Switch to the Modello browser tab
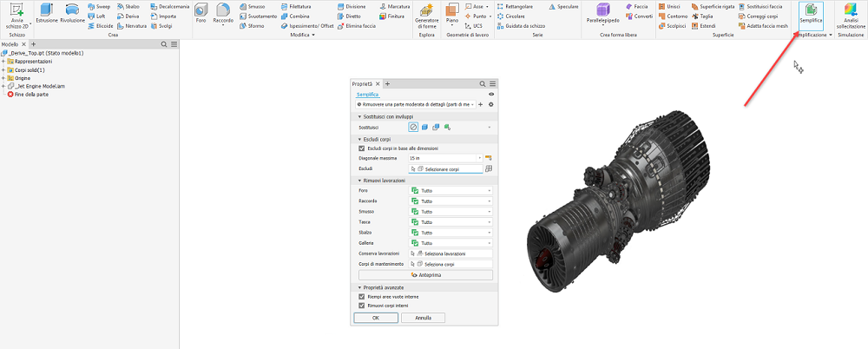 point(10,43)
